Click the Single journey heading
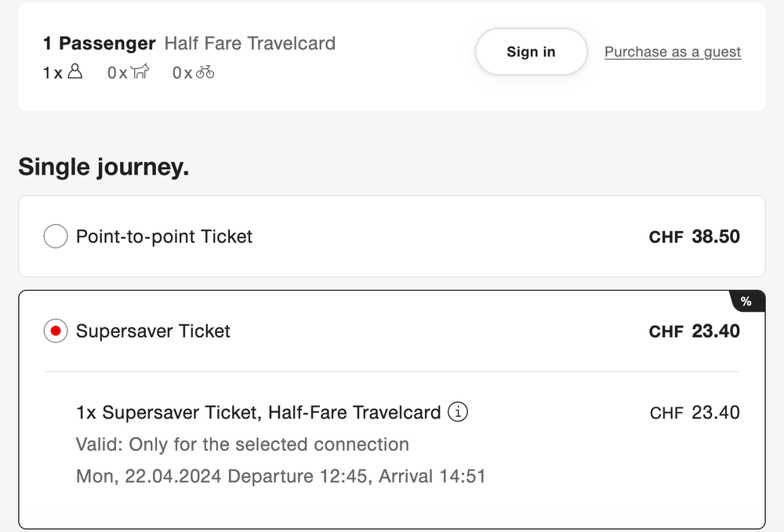Screen dimensions: 784x532 pyautogui.click(x=103, y=167)
